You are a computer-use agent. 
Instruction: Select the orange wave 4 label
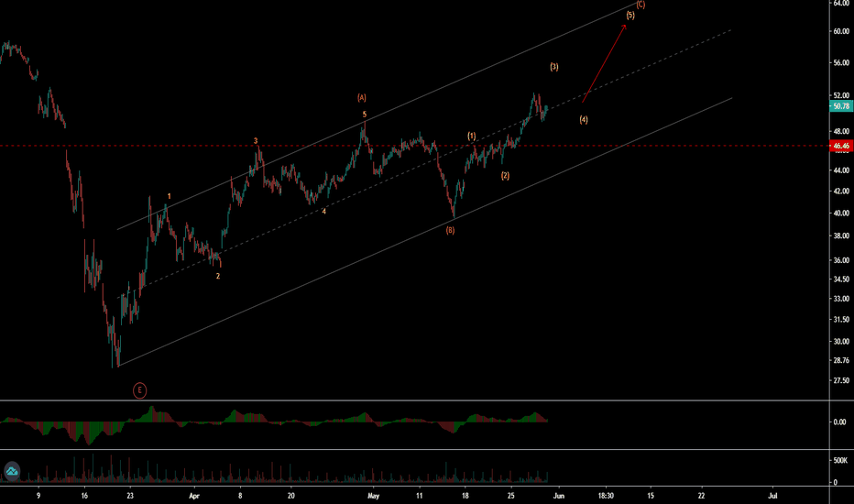tap(323, 212)
